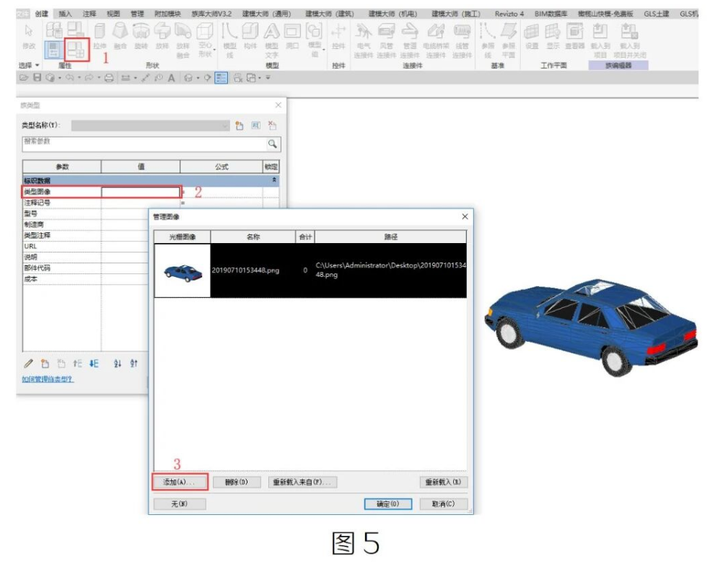The image size is (728, 564).
Task: Click the pencil edit parameter icon
Action: click(29, 363)
